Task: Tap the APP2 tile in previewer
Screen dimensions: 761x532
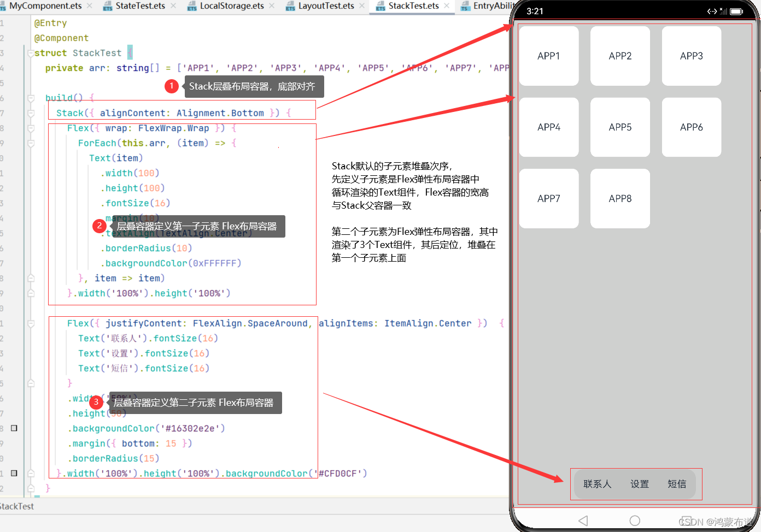Action: (x=620, y=56)
